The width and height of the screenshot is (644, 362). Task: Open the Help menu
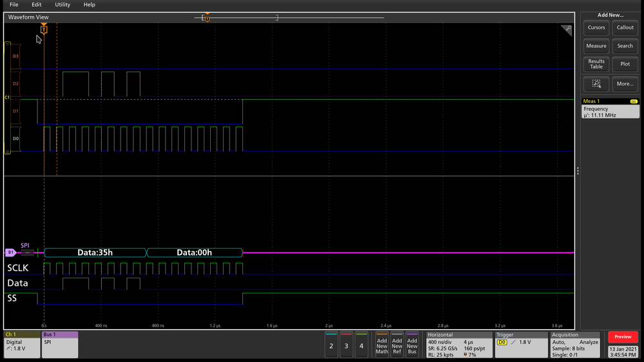point(89,5)
